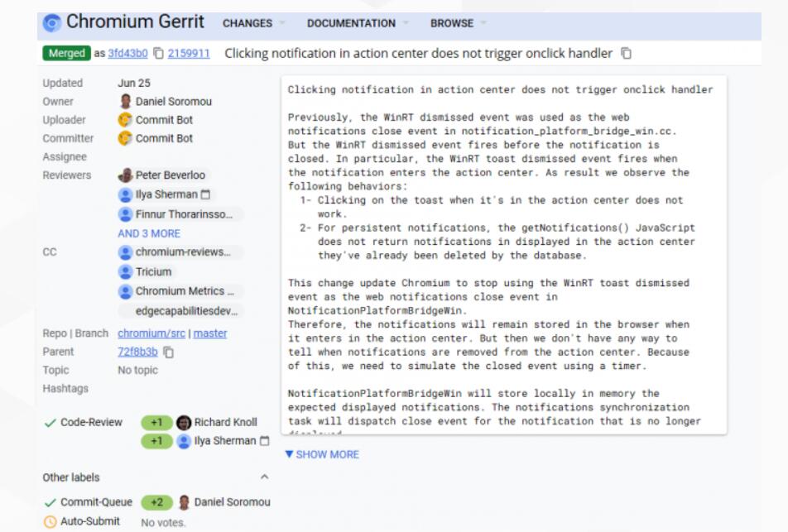Select the 'No topic' text
The width and height of the screenshot is (788, 532).
coord(137,370)
